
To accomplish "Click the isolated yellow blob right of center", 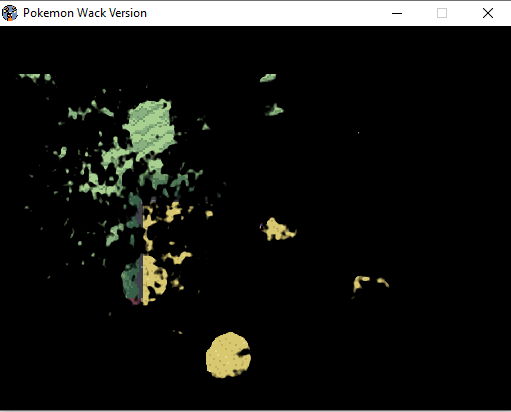I will coord(279,229).
